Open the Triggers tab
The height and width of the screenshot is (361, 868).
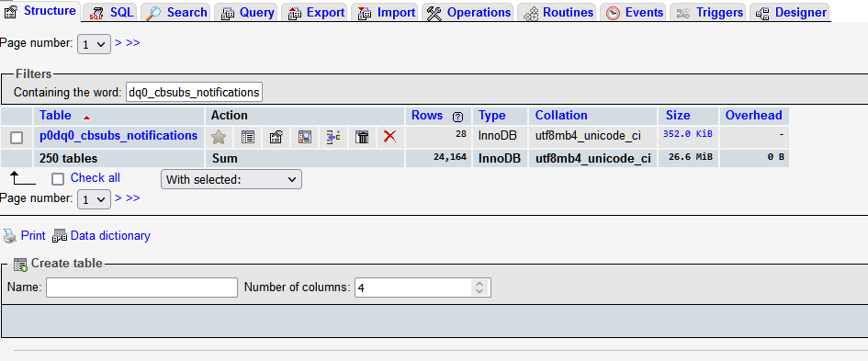pos(708,12)
